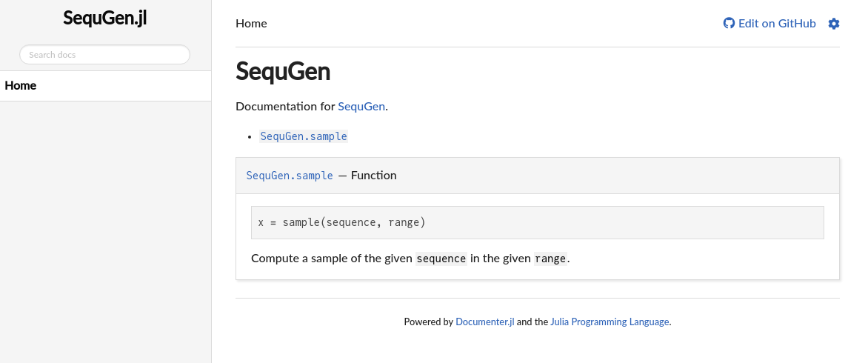Jump to SequGen.sample from the bullet list
Screen dimensions: 868x363
click(304, 136)
